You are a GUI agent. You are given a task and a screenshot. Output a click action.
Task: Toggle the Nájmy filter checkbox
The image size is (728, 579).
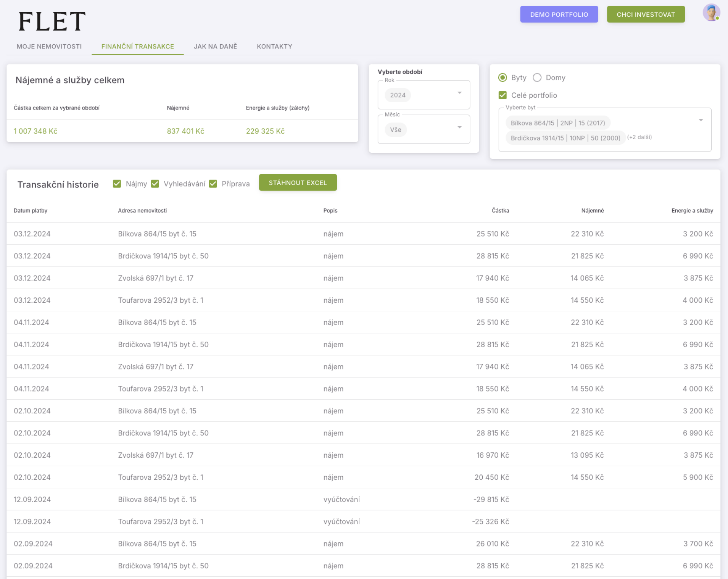click(x=117, y=184)
